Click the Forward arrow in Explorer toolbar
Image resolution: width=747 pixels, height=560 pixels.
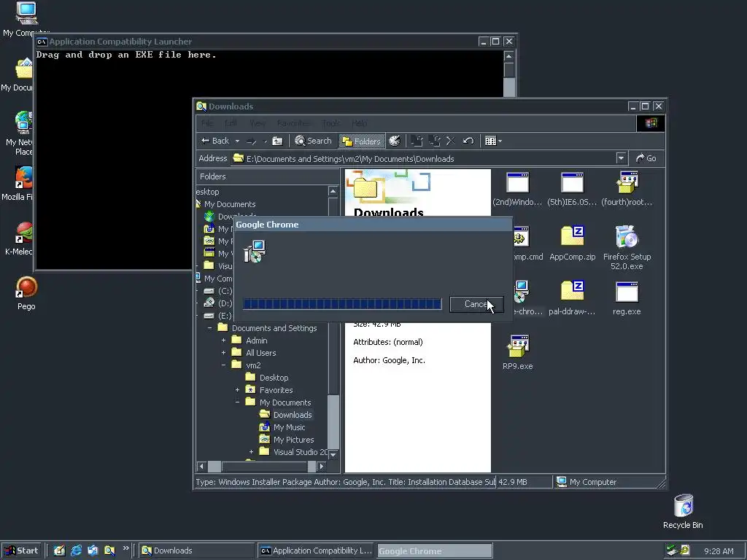click(x=252, y=141)
